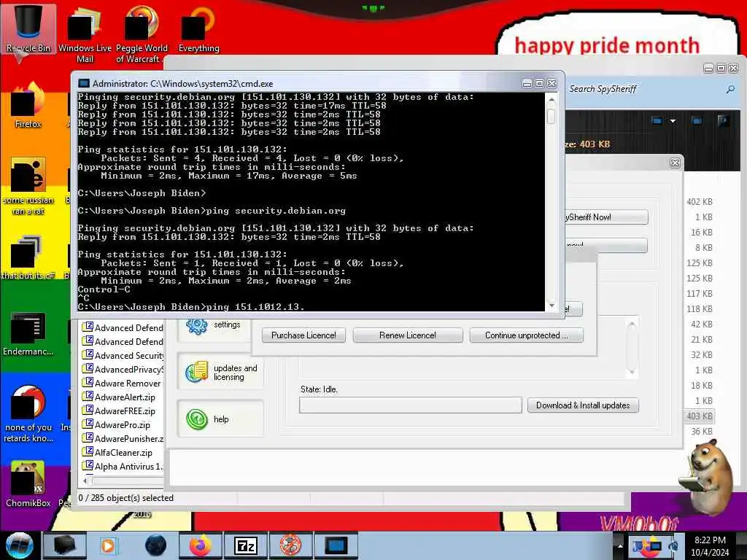Switch to Firefox on the taskbar

coord(201,545)
